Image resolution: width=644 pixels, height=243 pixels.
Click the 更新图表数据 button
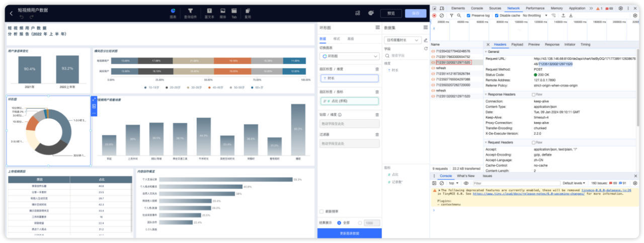tap(350, 233)
